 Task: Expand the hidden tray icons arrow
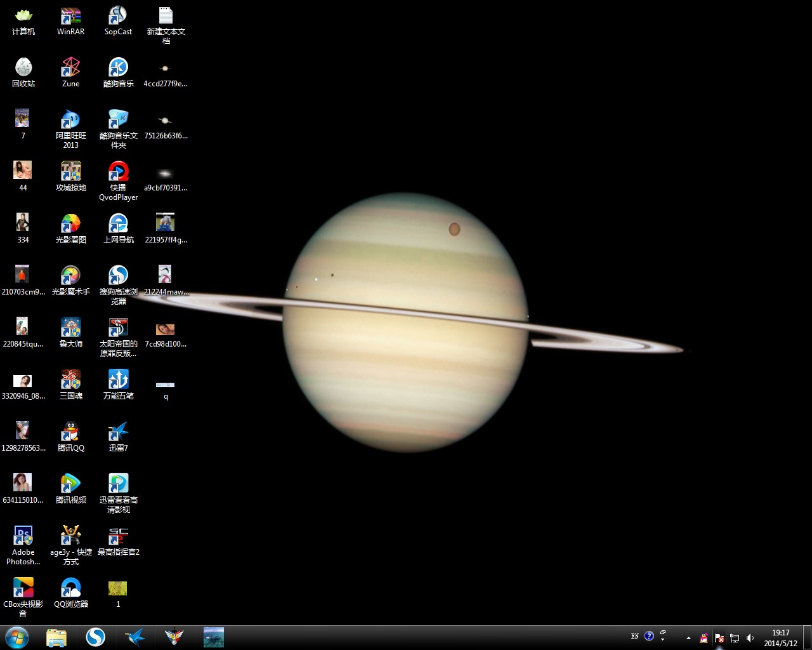(x=688, y=637)
